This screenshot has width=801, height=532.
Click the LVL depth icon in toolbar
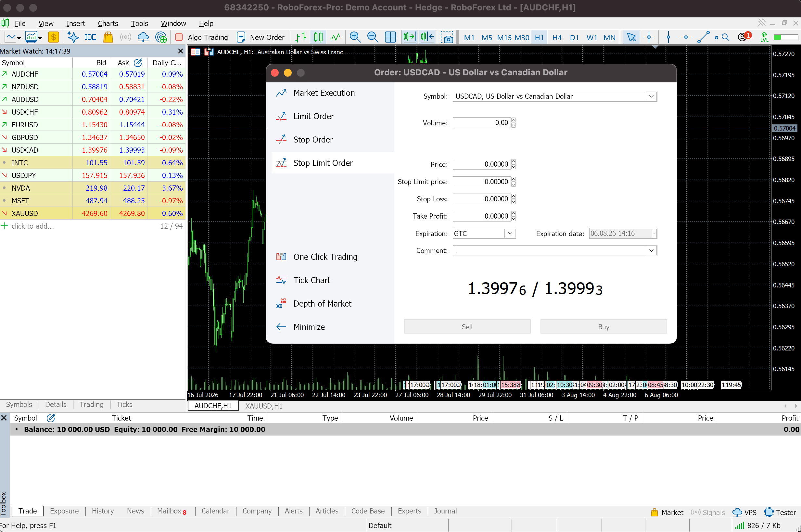[x=764, y=37]
